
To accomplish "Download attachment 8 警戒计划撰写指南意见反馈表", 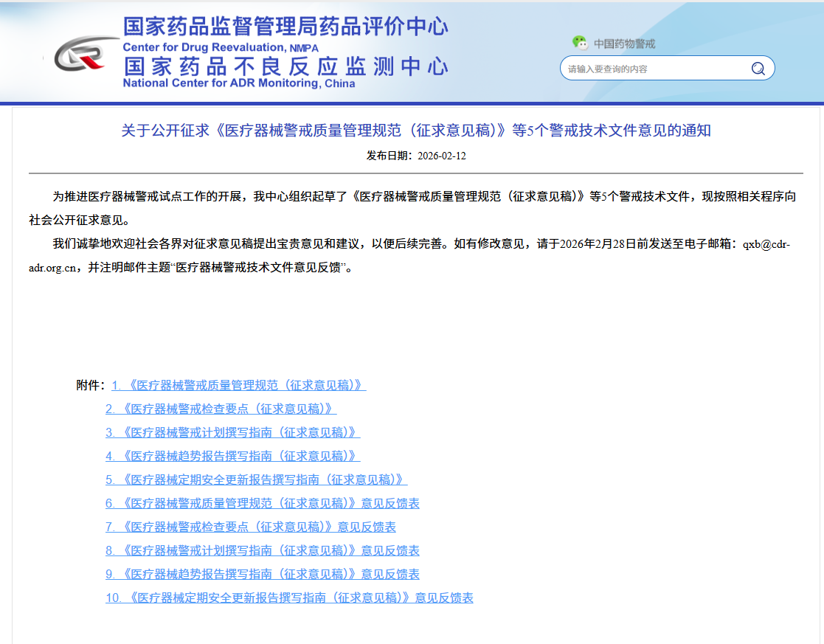I will (x=262, y=550).
